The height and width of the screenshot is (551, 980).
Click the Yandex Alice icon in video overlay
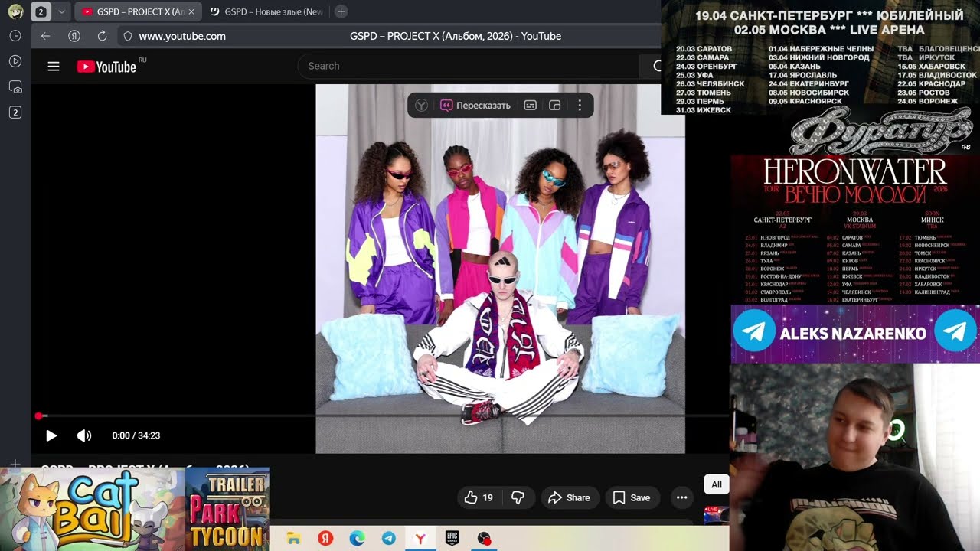coord(421,106)
